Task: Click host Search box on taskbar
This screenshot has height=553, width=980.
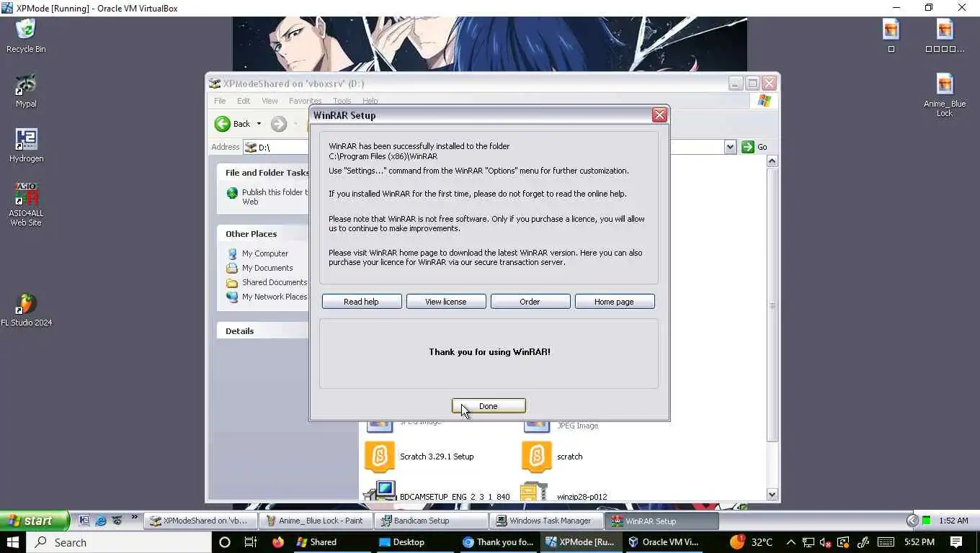Action: [x=119, y=542]
